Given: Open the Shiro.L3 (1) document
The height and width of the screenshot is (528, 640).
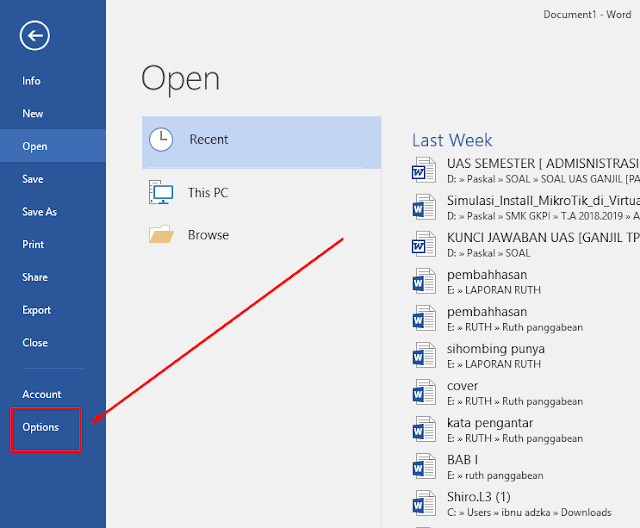Looking at the screenshot, I should 479,497.
